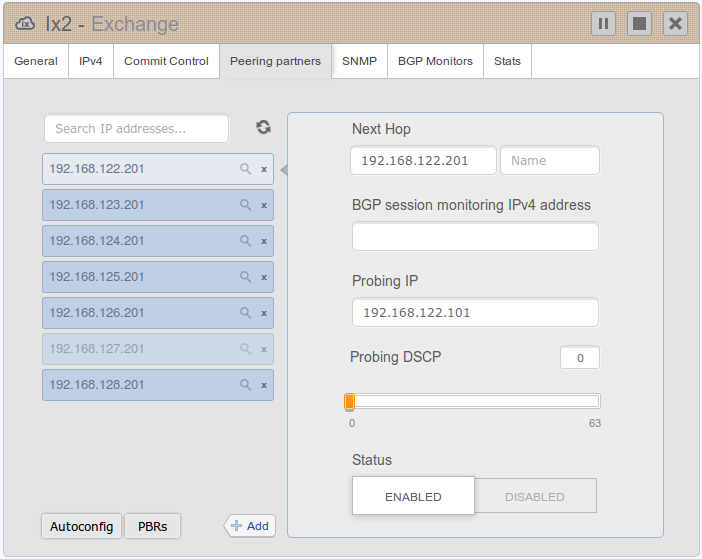Add a new peering partner
Screen dimensions: 702x559
250,526
